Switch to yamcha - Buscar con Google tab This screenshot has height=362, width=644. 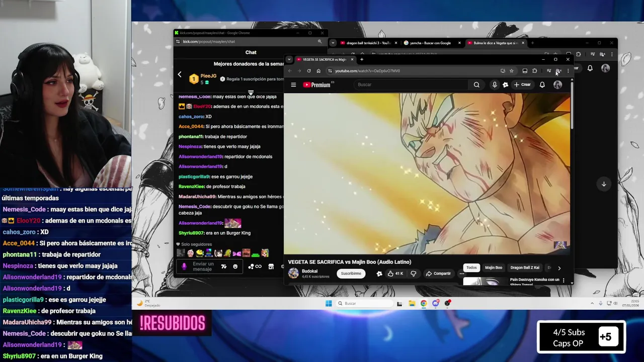(x=431, y=43)
